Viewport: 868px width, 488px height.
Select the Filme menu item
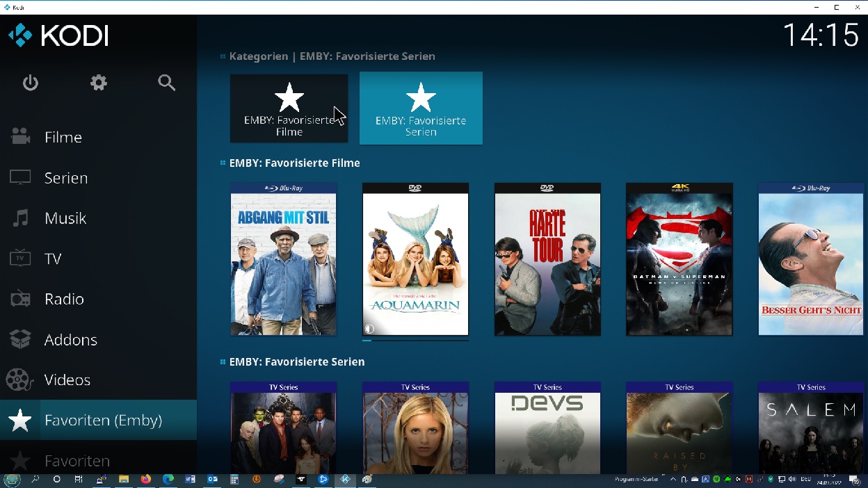98,137
